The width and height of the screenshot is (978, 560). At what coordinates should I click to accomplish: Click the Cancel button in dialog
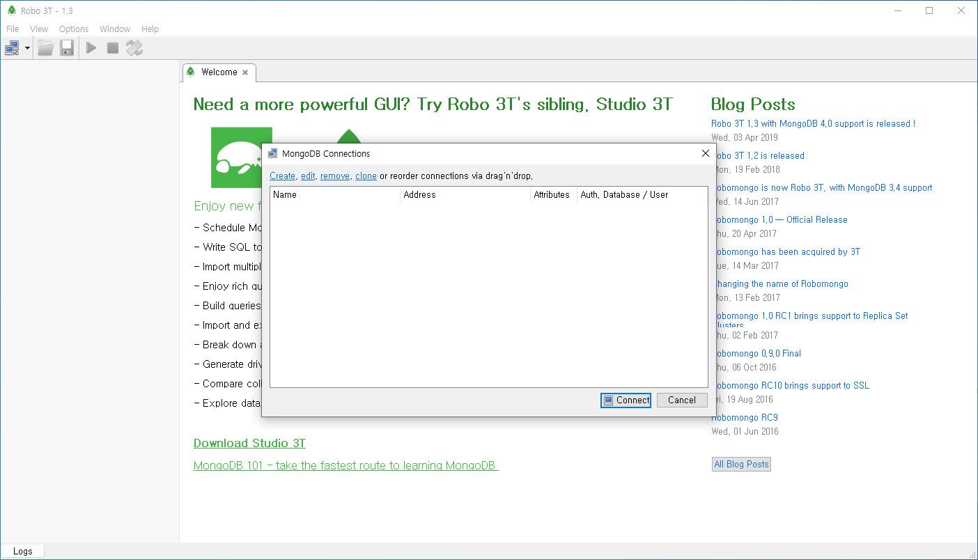click(x=682, y=400)
